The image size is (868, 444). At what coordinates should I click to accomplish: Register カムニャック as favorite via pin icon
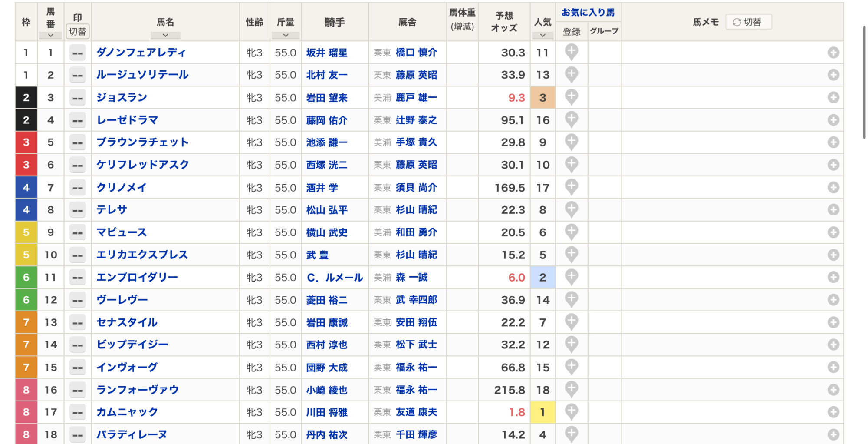571,411
